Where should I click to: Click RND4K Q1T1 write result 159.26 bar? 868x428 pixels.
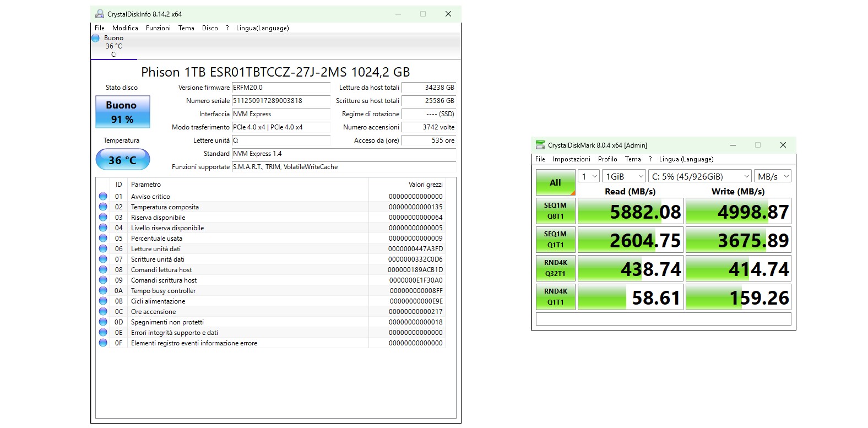pyautogui.click(x=738, y=297)
